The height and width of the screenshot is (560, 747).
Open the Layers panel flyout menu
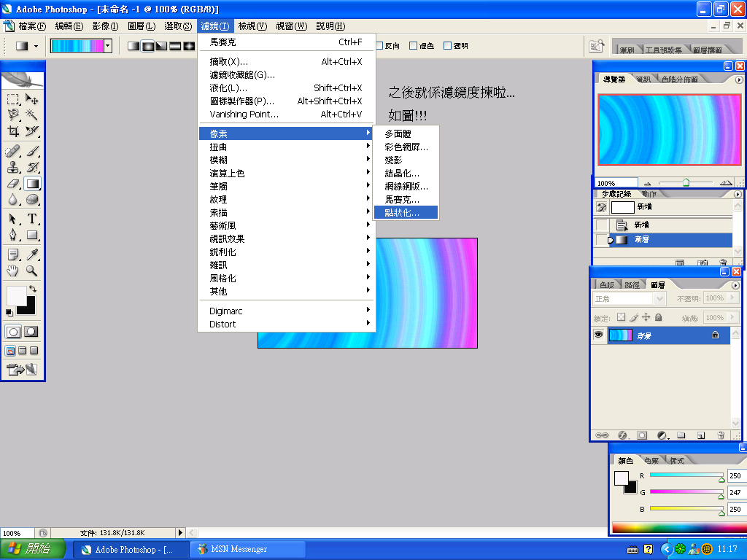coord(735,285)
